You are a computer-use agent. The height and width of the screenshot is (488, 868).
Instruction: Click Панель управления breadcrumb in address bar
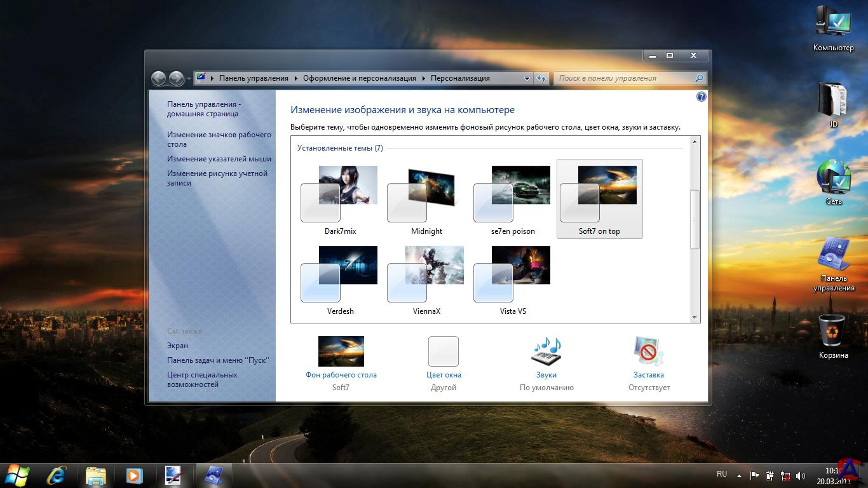(254, 78)
